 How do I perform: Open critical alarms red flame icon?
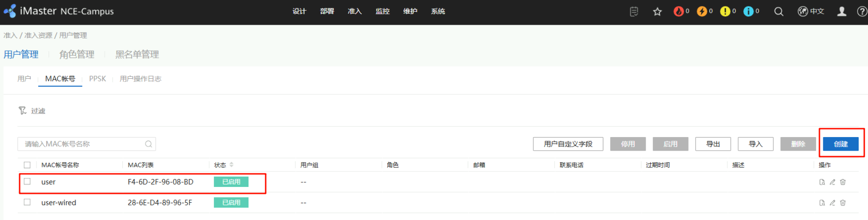[x=678, y=11]
